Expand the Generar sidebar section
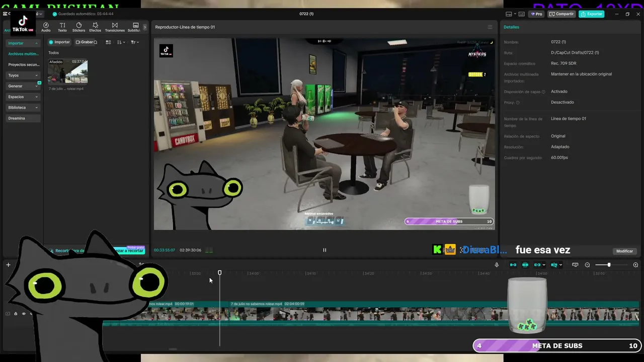 click(23, 86)
